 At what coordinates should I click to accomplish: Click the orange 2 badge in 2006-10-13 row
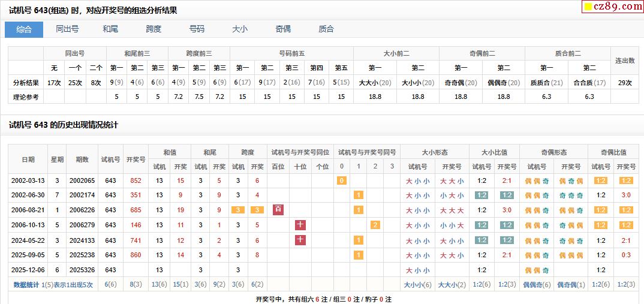[375, 225]
